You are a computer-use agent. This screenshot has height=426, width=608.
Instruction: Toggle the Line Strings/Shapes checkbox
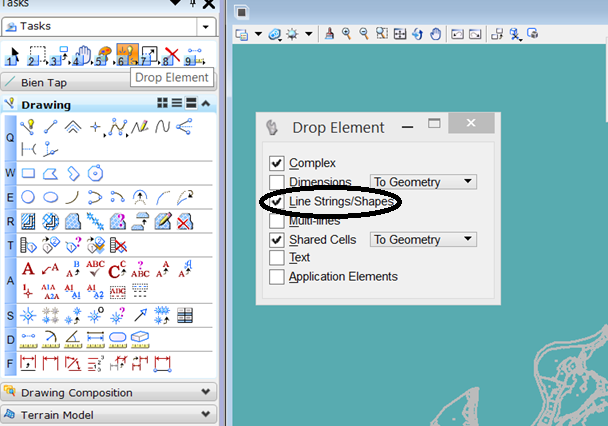277,202
